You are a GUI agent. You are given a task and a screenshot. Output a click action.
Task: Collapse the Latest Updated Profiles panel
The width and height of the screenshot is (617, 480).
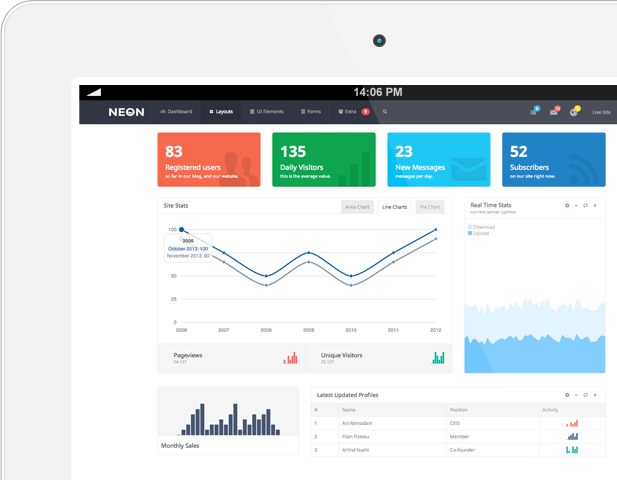(576, 395)
